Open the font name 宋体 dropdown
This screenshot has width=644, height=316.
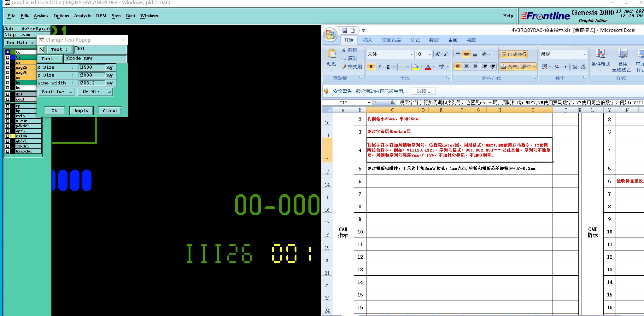412,55
